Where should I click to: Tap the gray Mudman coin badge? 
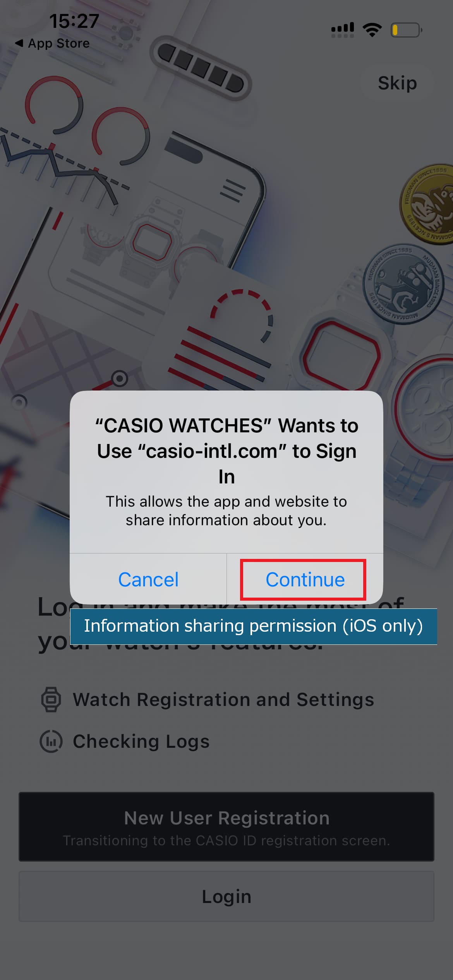403,284
